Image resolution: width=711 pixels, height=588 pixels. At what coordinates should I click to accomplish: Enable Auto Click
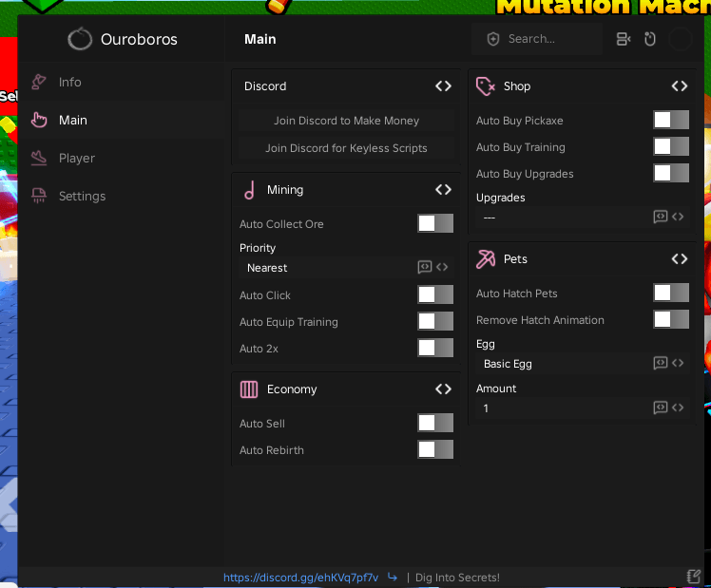435,294
